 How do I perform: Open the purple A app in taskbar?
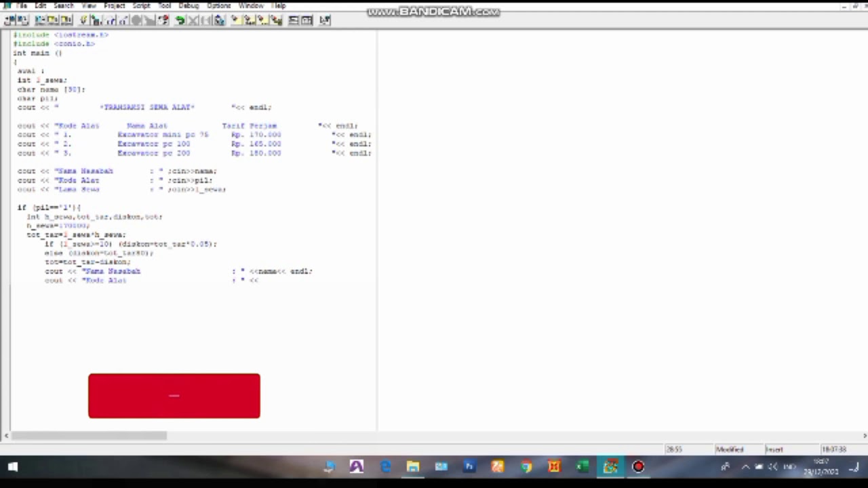coord(357,466)
